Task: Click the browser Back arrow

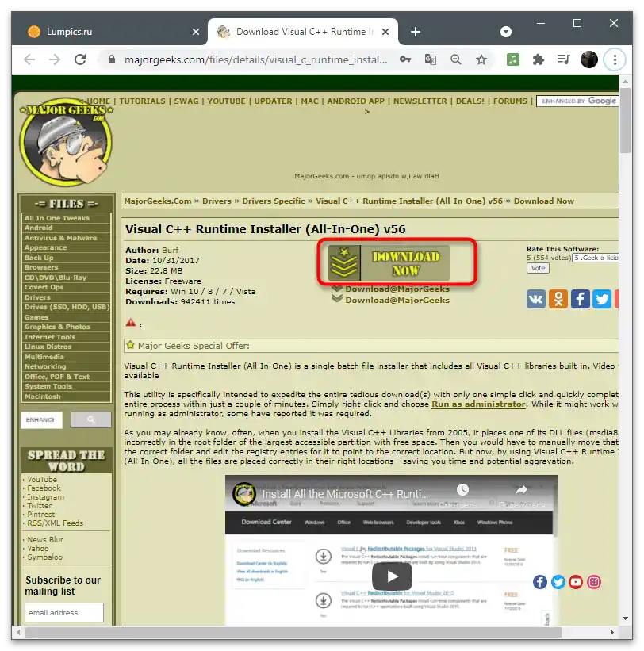Action: point(29,59)
